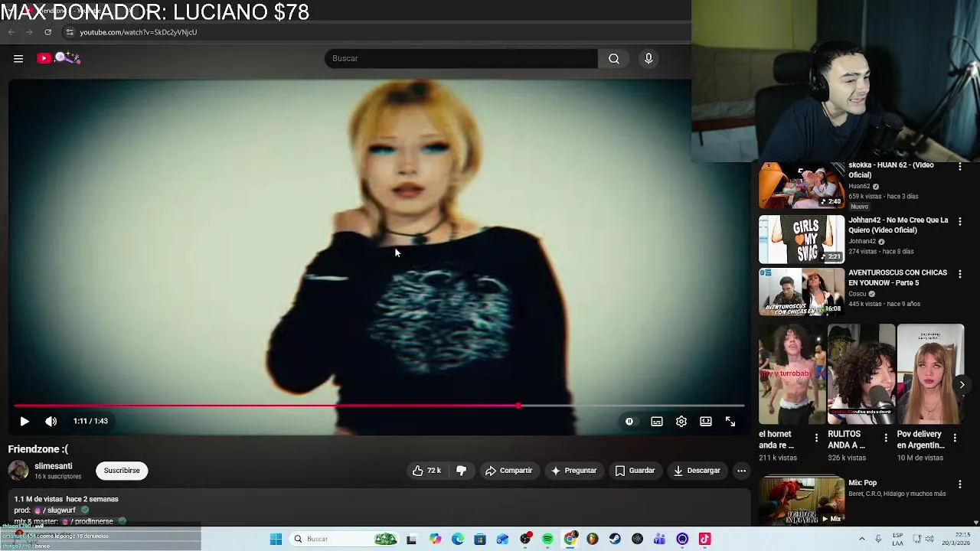This screenshot has height=551, width=980.
Task: Click into the Buscar search field
Action: point(461,58)
